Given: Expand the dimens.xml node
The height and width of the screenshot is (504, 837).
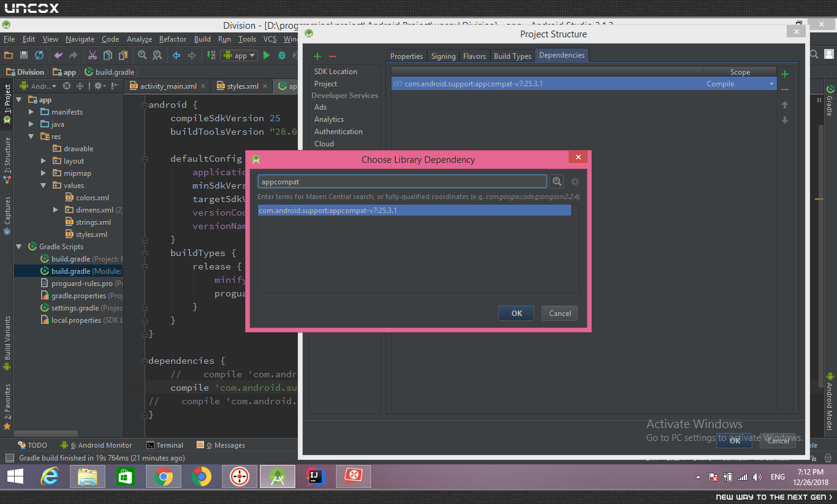Looking at the screenshot, I should [x=56, y=210].
